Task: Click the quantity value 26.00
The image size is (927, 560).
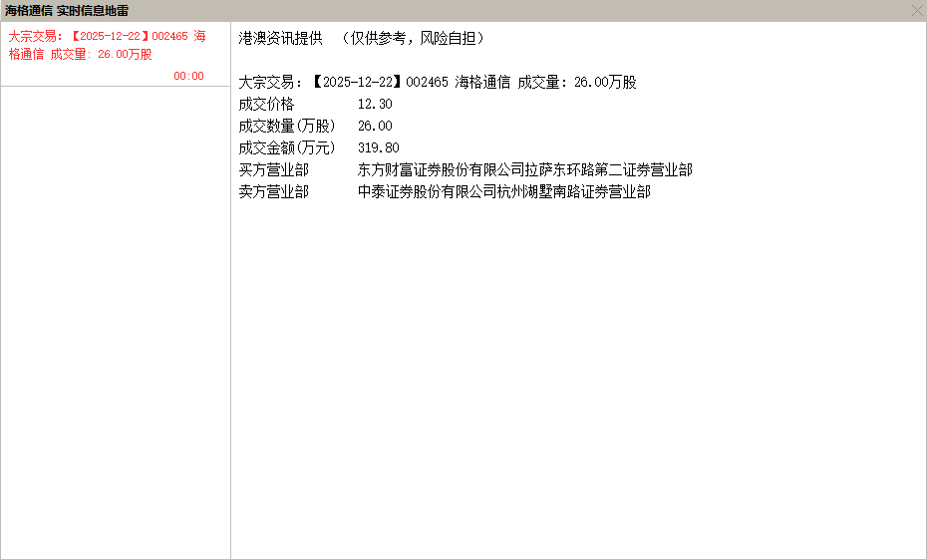Action: coord(375,126)
